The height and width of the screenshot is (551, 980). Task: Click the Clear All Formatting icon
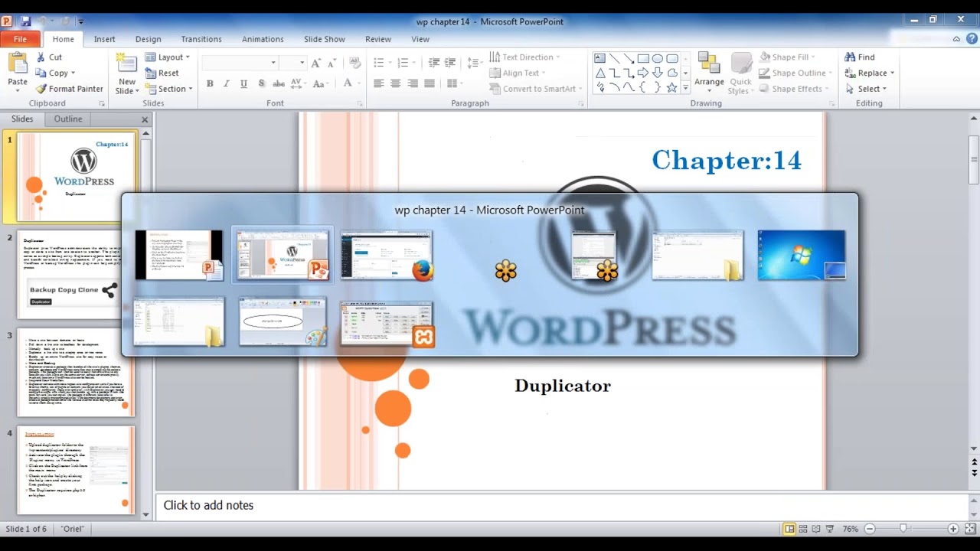click(354, 63)
